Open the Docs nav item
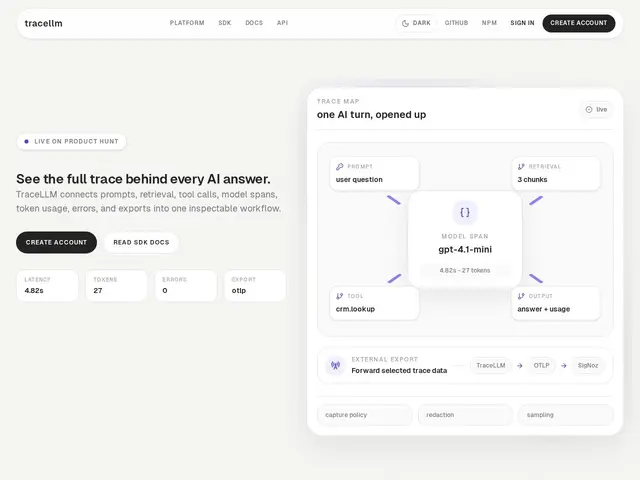The image size is (640, 480). (254, 23)
